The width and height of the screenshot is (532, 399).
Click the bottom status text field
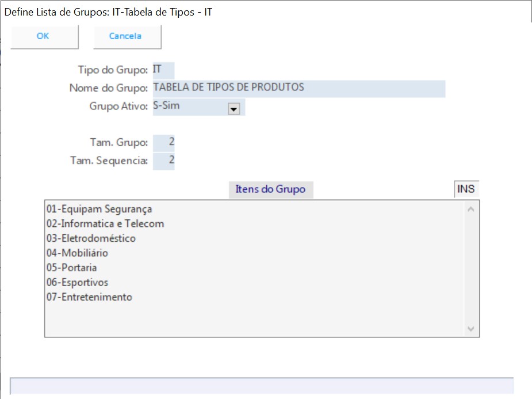[x=262, y=386]
